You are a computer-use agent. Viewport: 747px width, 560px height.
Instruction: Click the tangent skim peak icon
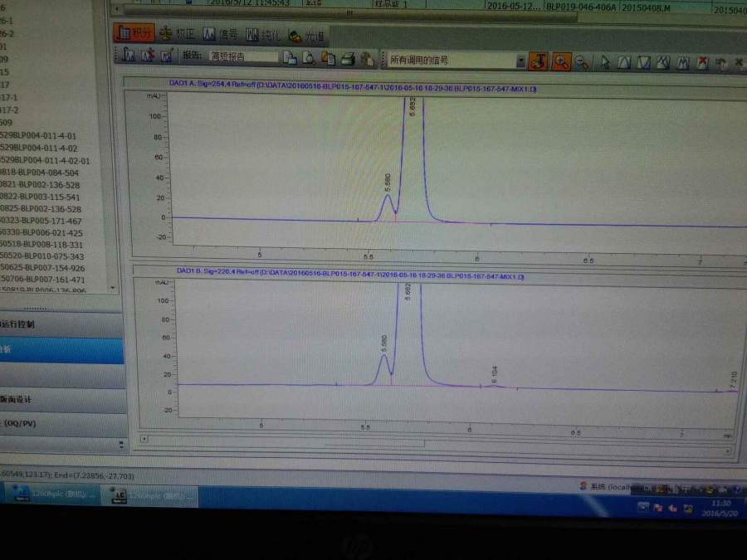(x=663, y=63)
